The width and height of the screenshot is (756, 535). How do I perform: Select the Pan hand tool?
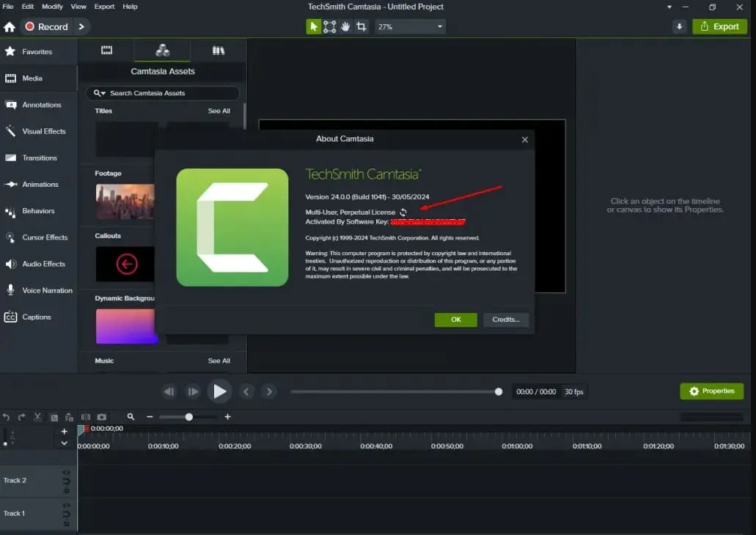[x=345, y=27]
